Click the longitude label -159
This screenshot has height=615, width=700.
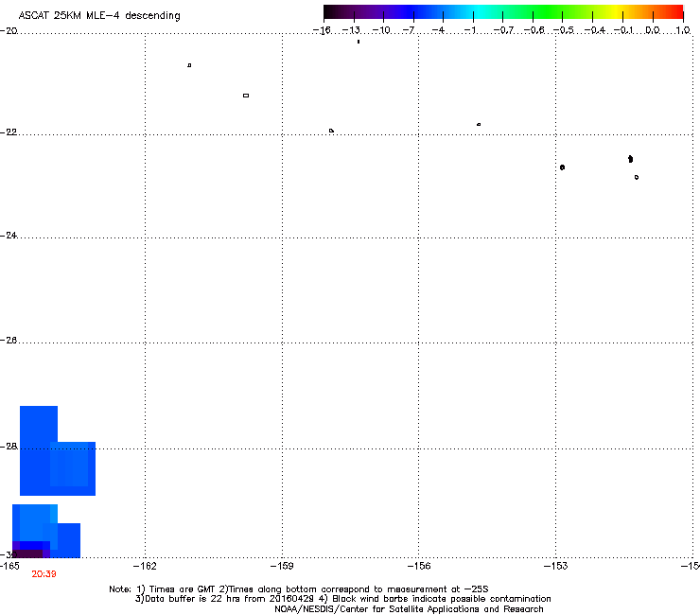282,566
